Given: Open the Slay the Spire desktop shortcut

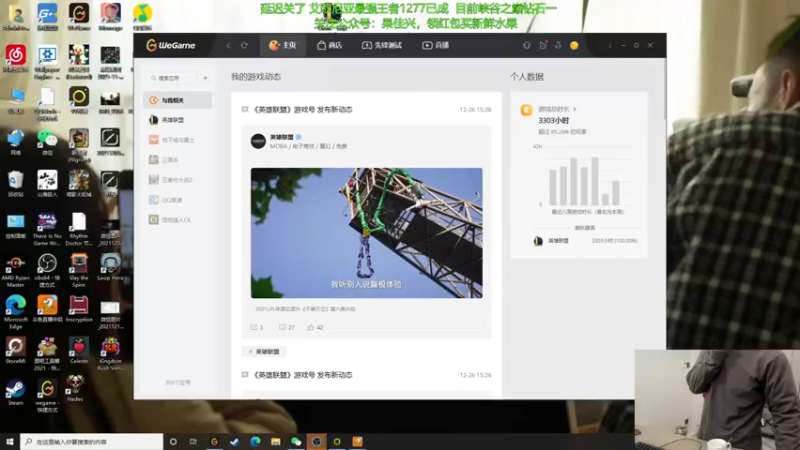Looking at the screenshot, I should coord(79,270).
